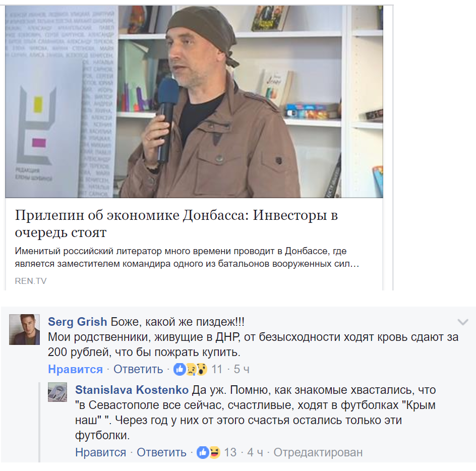476x471 pixels.
Task: Click the Serg Grish name link
Action: 78,322
